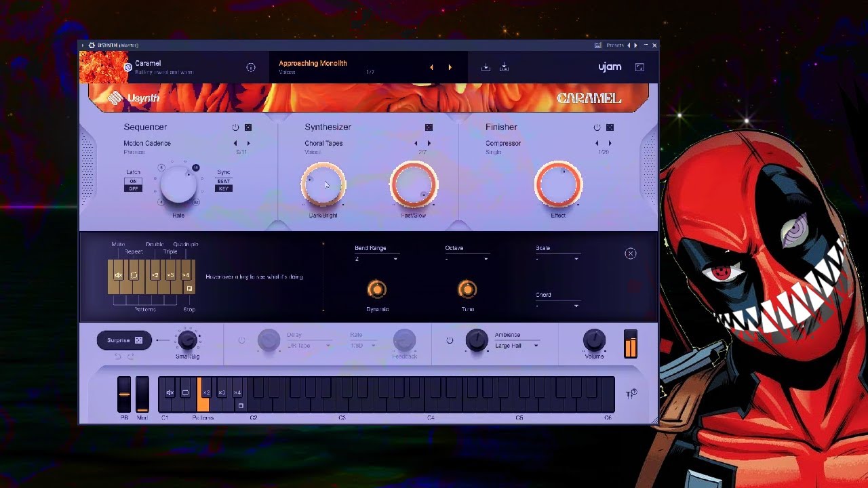Open the keyboard tuning settings icon

point(631,394)
